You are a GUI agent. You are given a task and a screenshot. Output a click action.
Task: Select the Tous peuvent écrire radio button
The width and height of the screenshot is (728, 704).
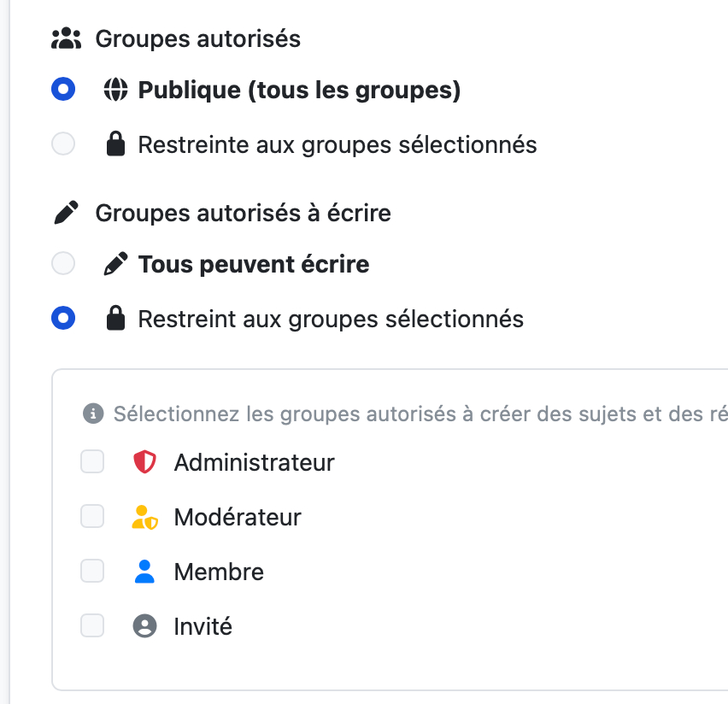[63, 263]
